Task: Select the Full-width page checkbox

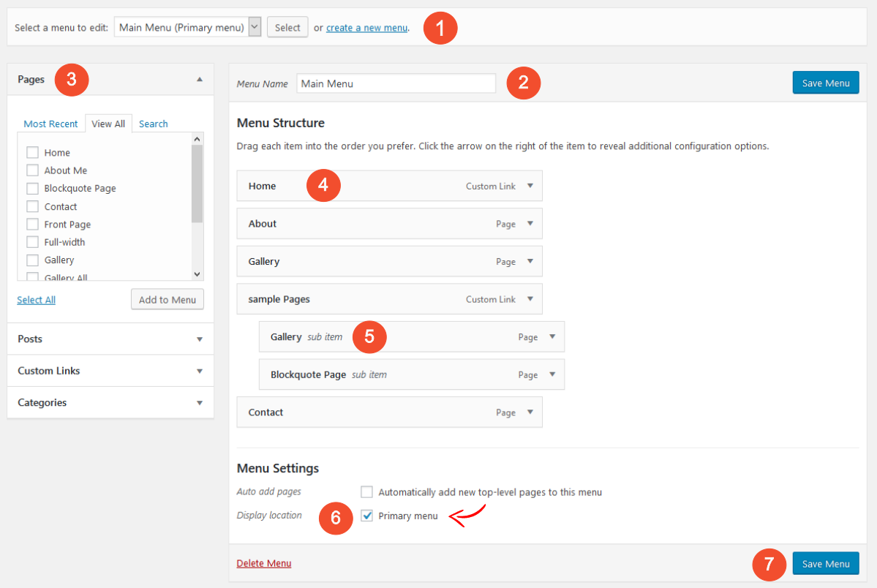Action: click(x=32, y=242)
